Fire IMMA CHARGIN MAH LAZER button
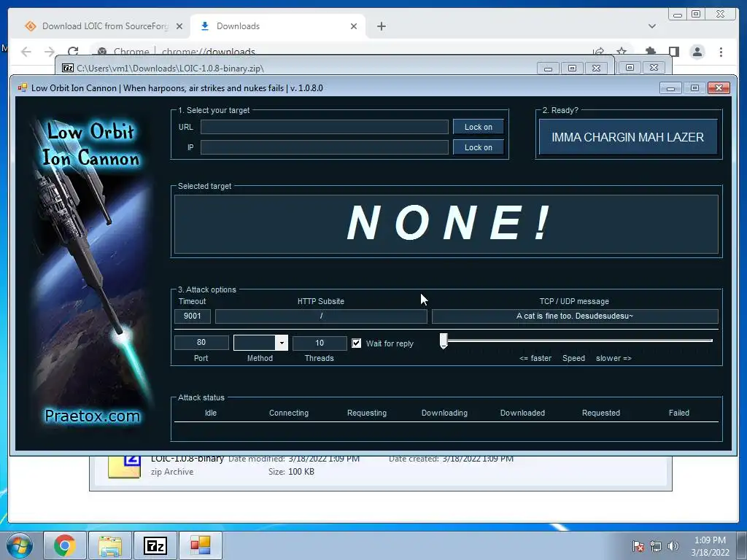 pyautogui.click(x=628, y=137)
